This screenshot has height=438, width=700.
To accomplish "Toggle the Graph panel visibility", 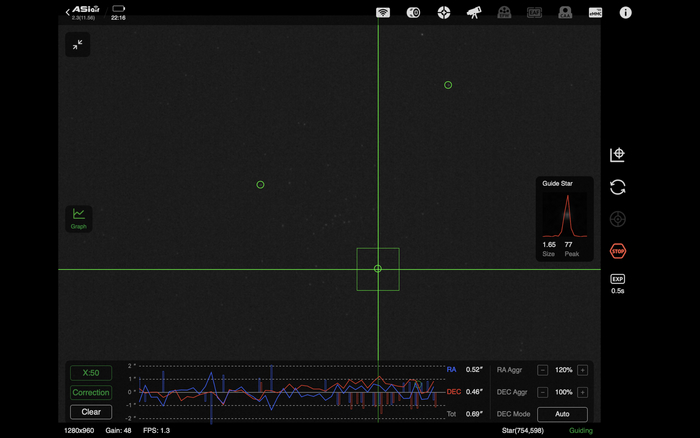I will (x=78, y=218).
